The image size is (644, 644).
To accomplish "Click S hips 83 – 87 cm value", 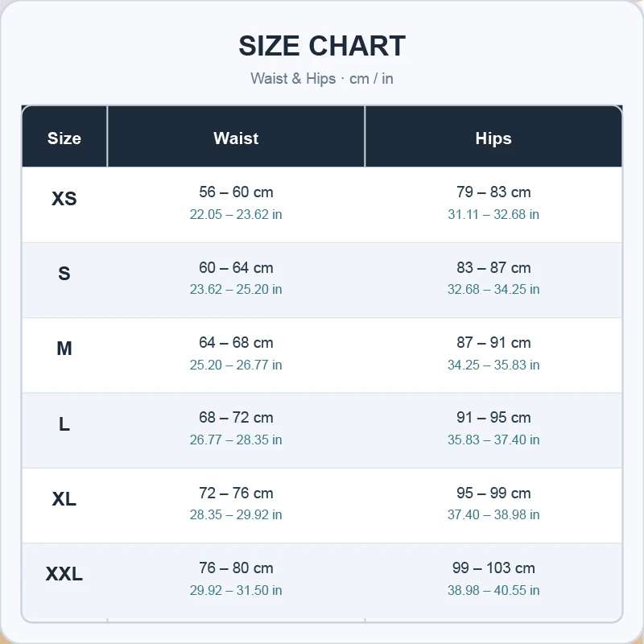I will click(493, 268).
